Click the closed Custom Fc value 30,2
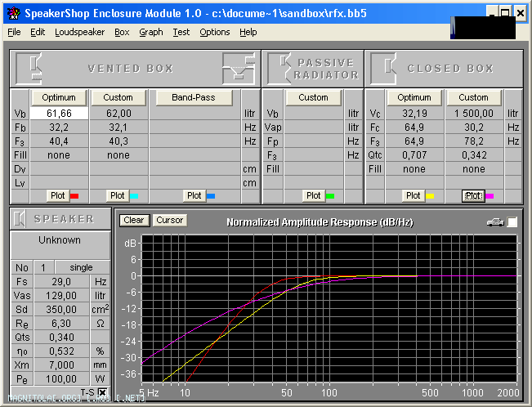Screen dimensions: 532x407 coord(474,127)
